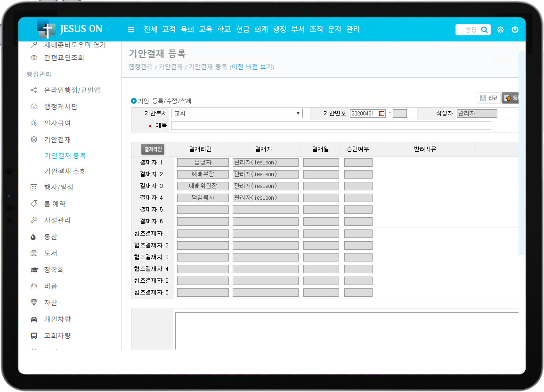Image resolution: width=544 pixels, height=392 pixels.
Task: Open the 교적 top menu
Action: coord(169,29)
